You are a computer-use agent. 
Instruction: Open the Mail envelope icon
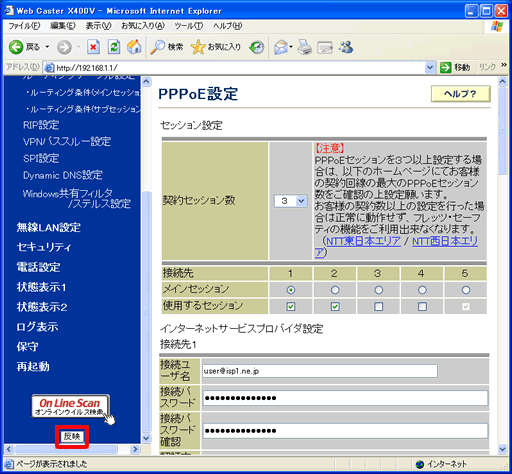coord(281,47)
